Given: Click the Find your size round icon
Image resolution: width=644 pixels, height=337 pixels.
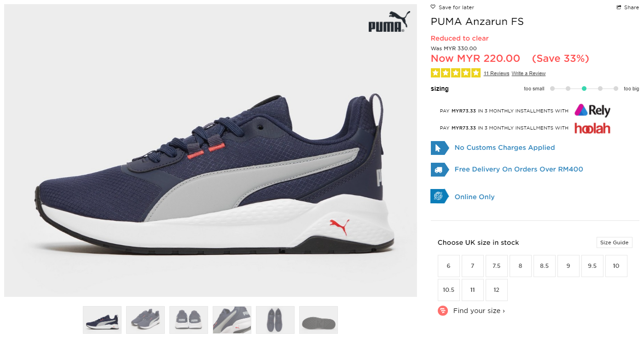Looking at the screenshot, I should (442, 311).
